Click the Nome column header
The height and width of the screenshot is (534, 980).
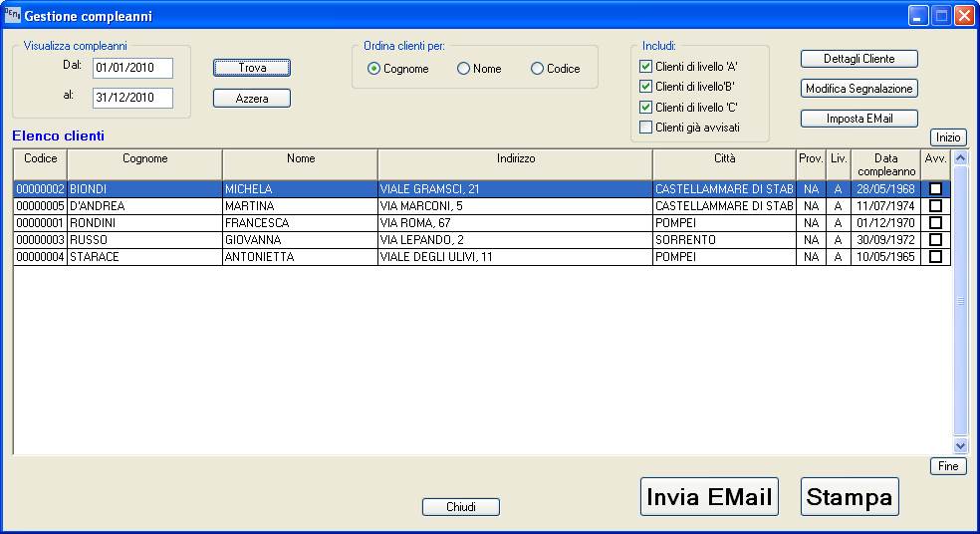pos(300,165)
